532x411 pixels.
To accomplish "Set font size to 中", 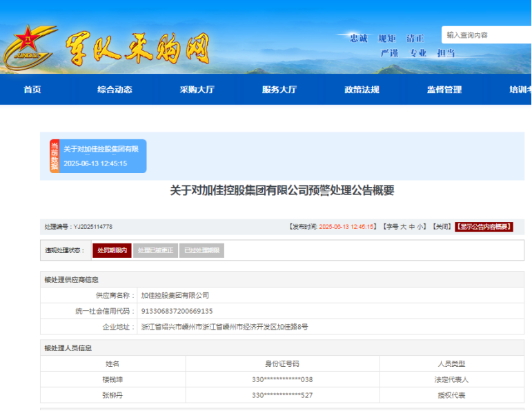I will pyautogui.click(x=411, y=227).
